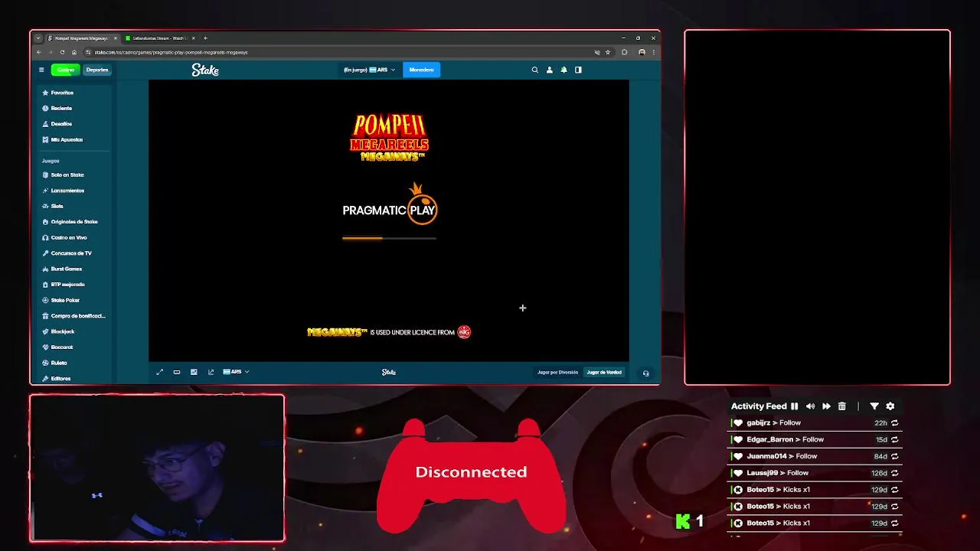Select Jugar por Diversión mode

[557, 372]
